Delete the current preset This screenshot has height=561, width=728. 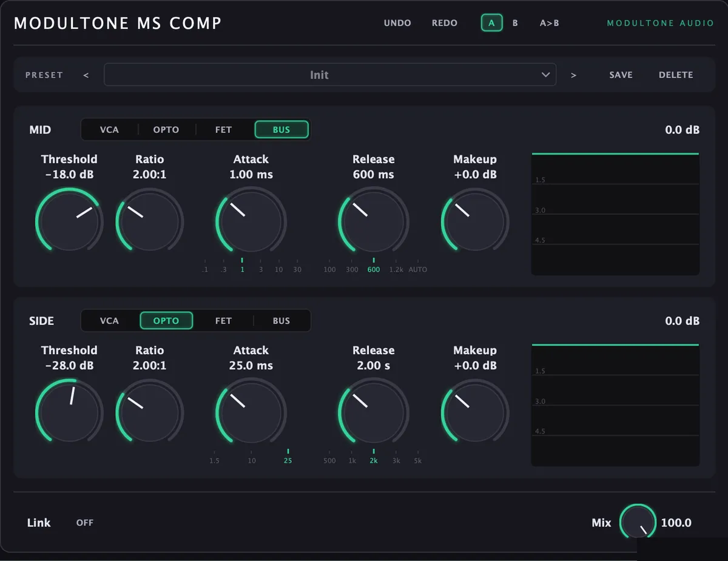click(676, 75)
